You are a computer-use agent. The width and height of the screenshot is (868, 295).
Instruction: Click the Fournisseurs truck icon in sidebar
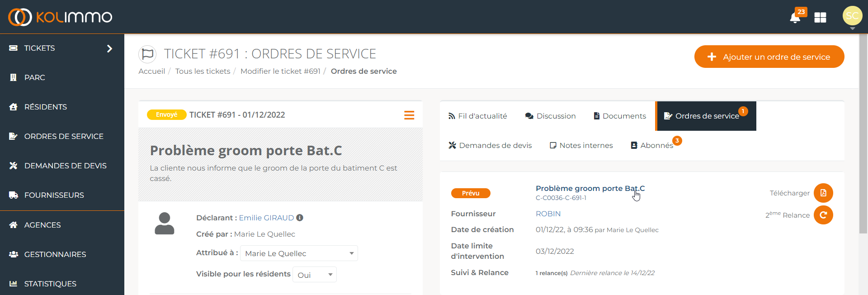click(x=14, y=195)
